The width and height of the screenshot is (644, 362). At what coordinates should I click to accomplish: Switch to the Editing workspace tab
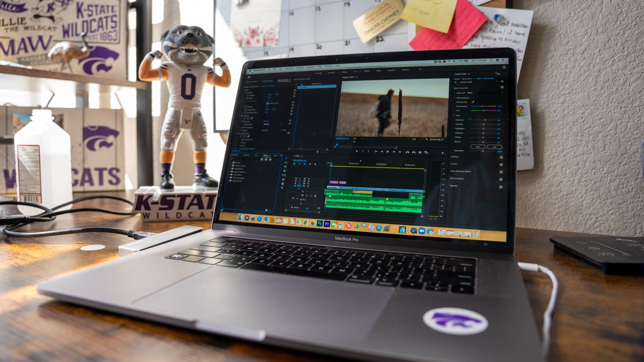344,72
